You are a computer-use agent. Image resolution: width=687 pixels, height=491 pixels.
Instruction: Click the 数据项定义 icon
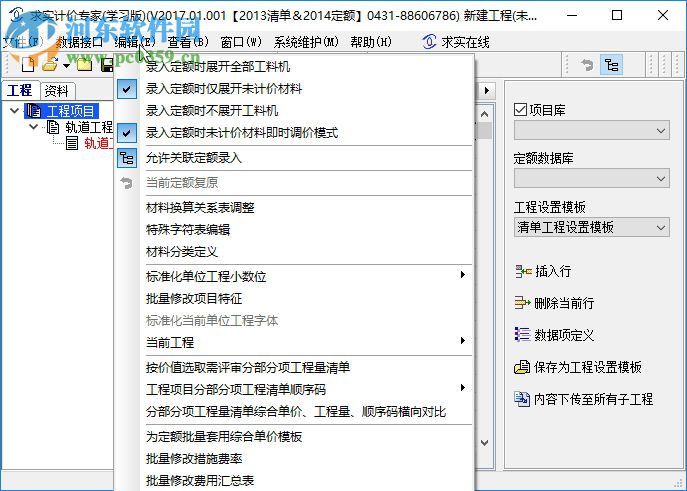[x=523, y=335]
